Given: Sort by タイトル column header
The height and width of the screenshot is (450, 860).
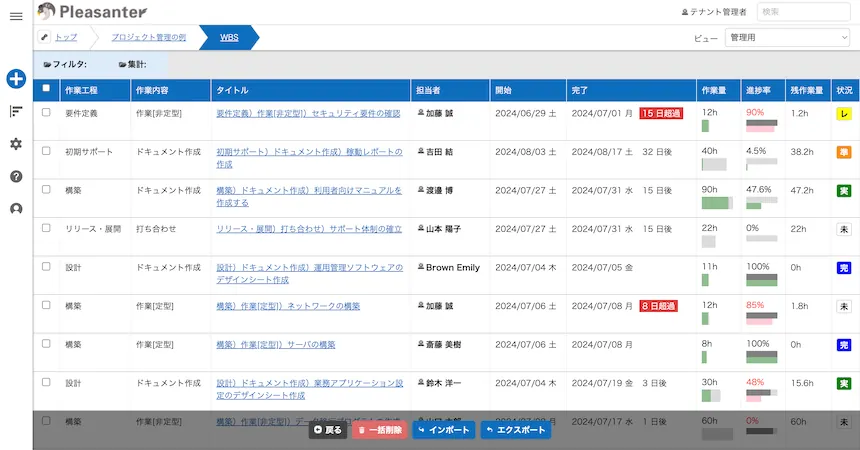Looking at the screenshot, I should pyautogui.click(x=310, y=90).
